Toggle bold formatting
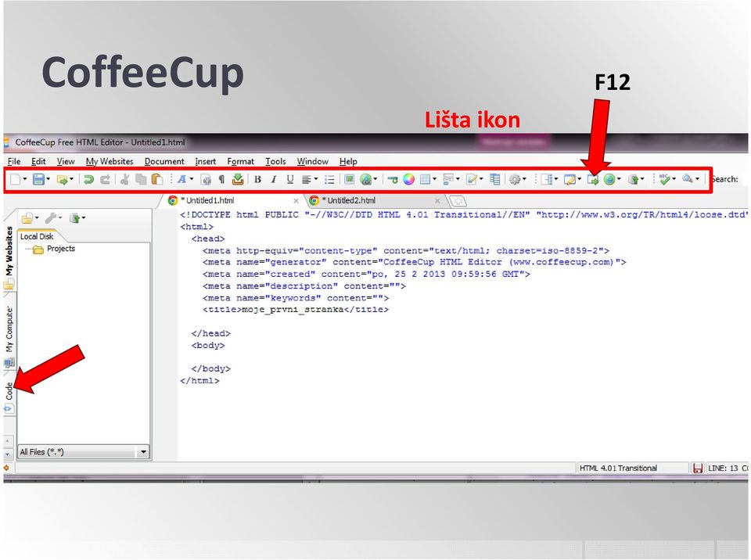This screenshot has width=751, height=560. (x=257, y=180)
